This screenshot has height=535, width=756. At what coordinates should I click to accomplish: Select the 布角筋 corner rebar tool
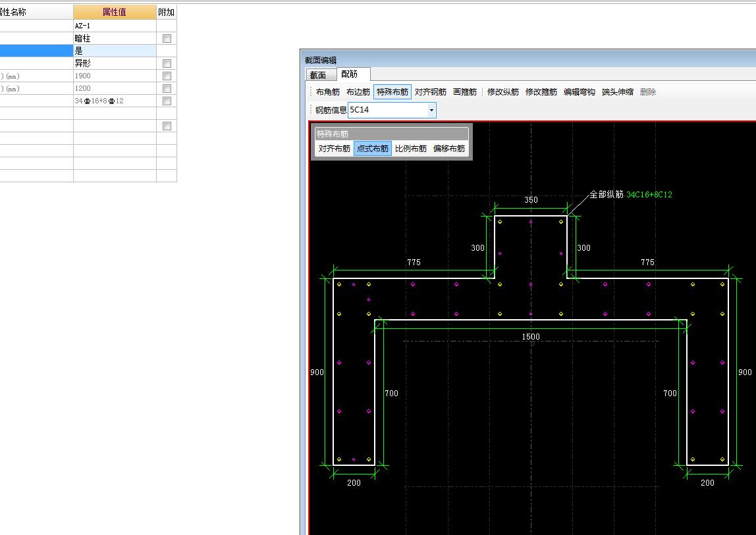click(x=328, y=91)
